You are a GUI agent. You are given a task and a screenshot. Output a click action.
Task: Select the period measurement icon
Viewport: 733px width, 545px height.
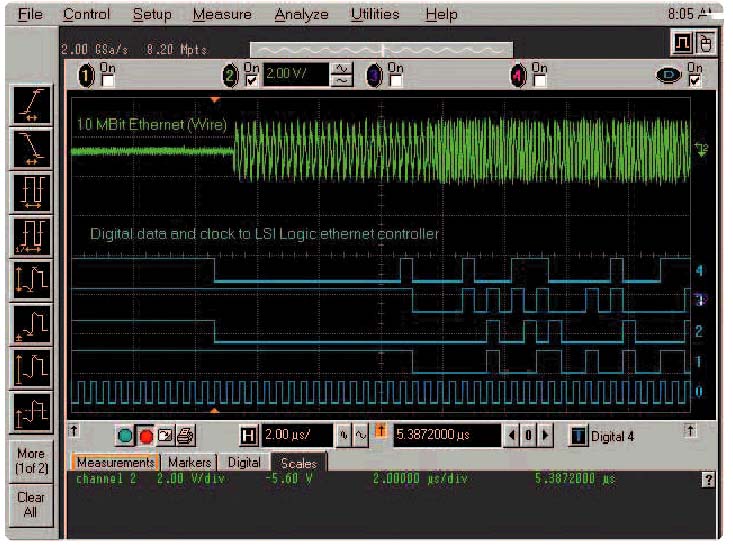pyautogui.click(x=31, y=193)
